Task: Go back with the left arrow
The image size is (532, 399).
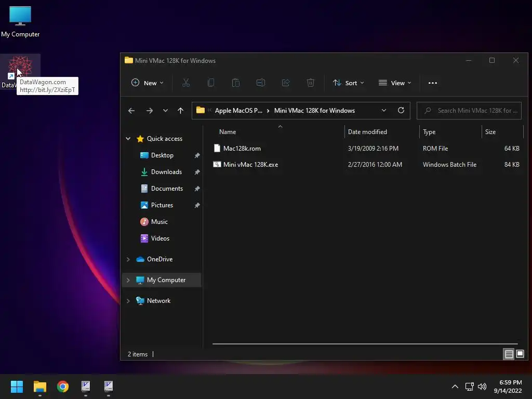Action: 131,111
